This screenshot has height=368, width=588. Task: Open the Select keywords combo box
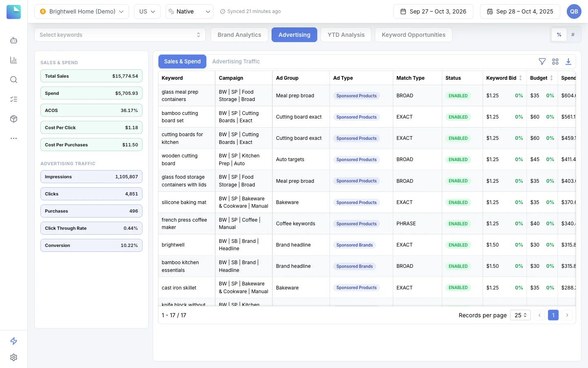click(120, 35)
